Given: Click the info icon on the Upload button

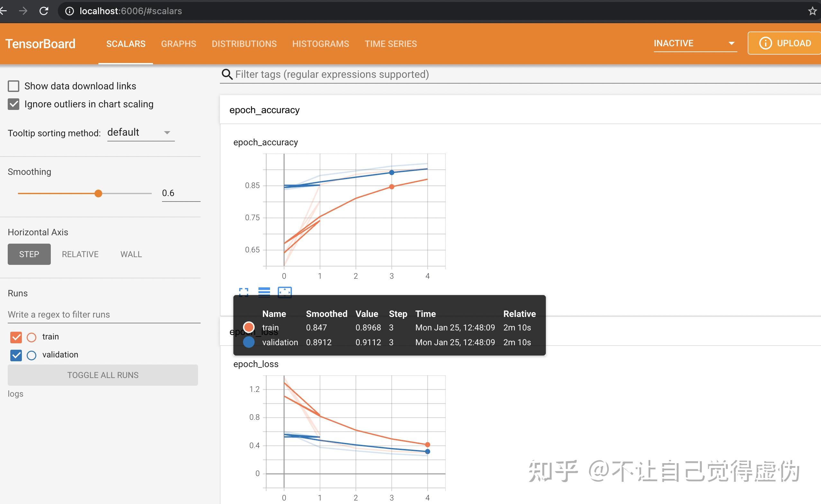Looking at the screenshot, I should 766,43.
